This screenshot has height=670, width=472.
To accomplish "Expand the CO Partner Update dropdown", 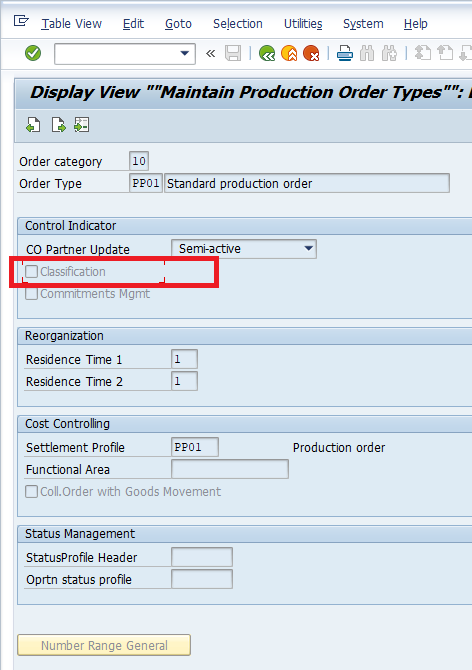I will point(308,249).
